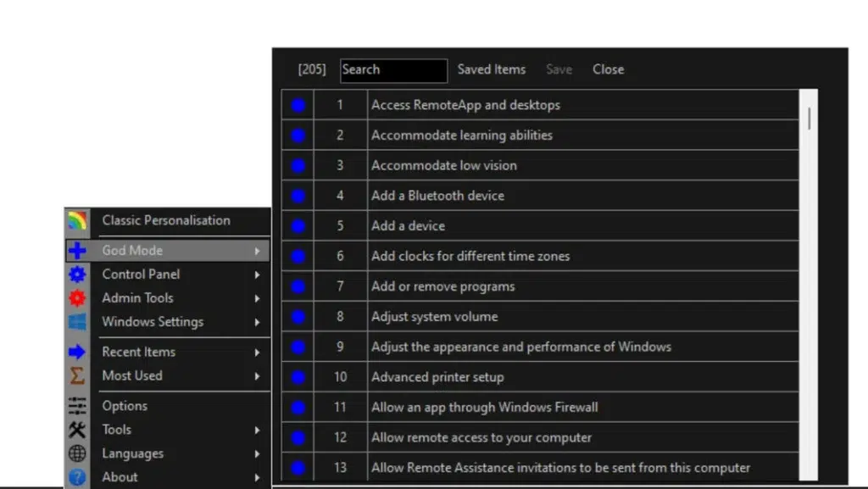The height and width of the screenshot is (489, 868).
Task: Click the Windows Settings logo icon
Action: [x=77, y=322]
